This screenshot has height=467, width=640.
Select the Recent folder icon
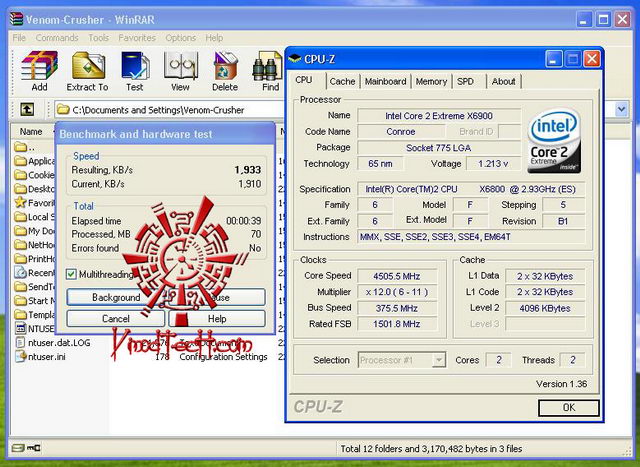tap(20, 272)
